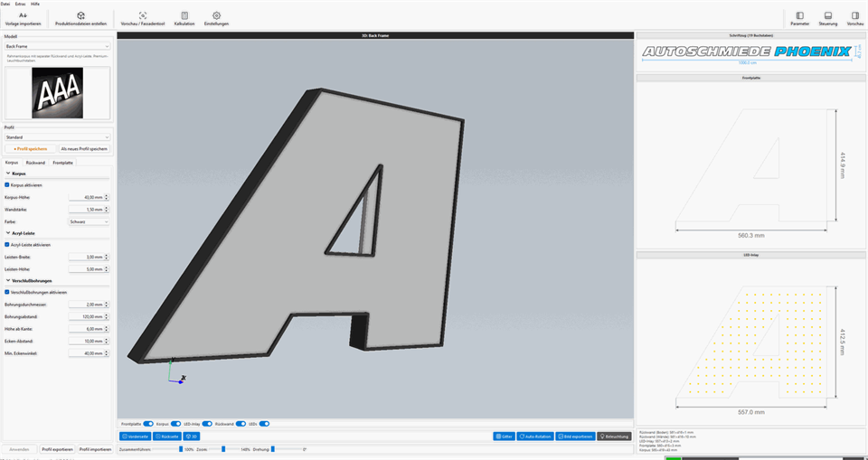The height and width of the screenshot is (460, 868).
Task: Open the Hilfe menu
Action: pos(35,4)
